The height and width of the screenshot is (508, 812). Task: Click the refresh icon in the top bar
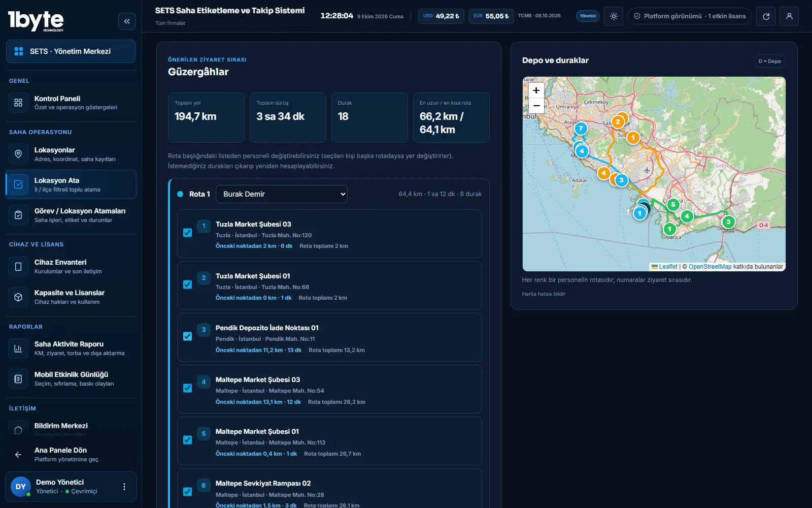766,16
